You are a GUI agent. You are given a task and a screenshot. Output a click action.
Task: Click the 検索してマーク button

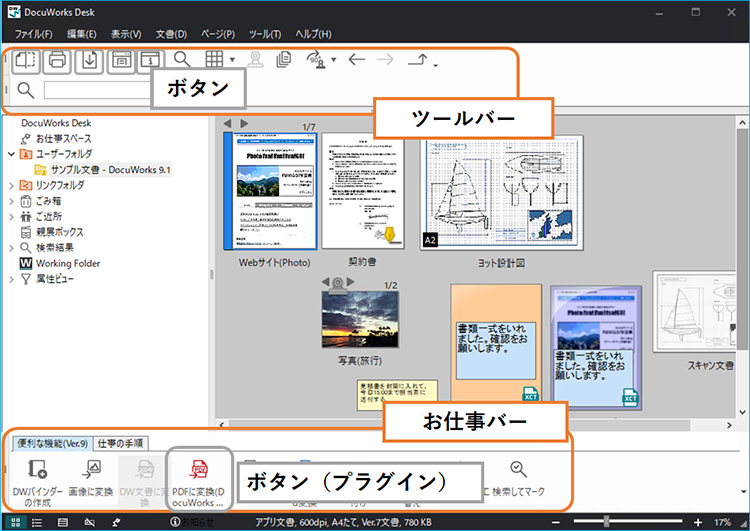tap(518, 478)
